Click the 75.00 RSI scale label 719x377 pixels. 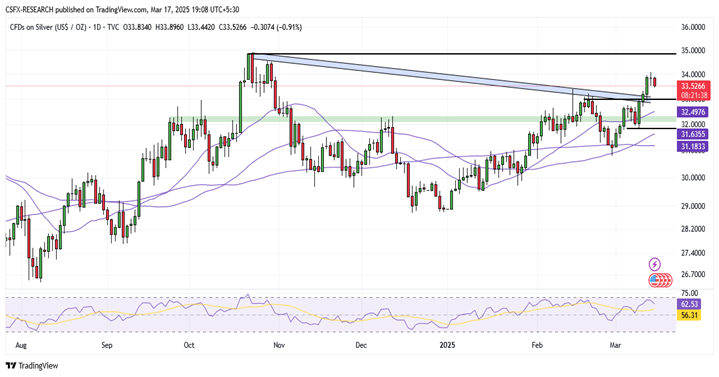(689, 293)
